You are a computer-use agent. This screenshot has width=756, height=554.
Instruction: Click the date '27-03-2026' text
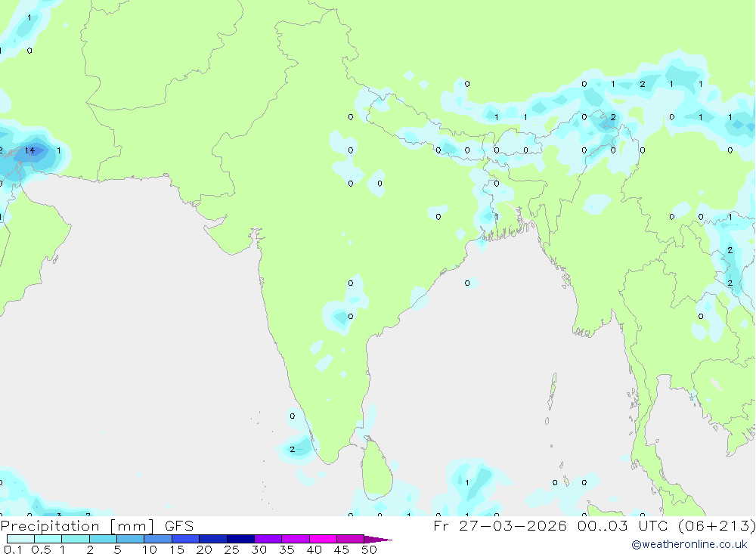[513, 525]
